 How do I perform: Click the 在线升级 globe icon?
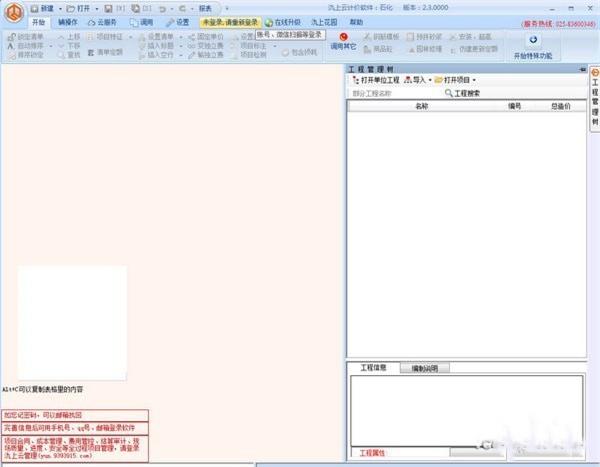269,23
